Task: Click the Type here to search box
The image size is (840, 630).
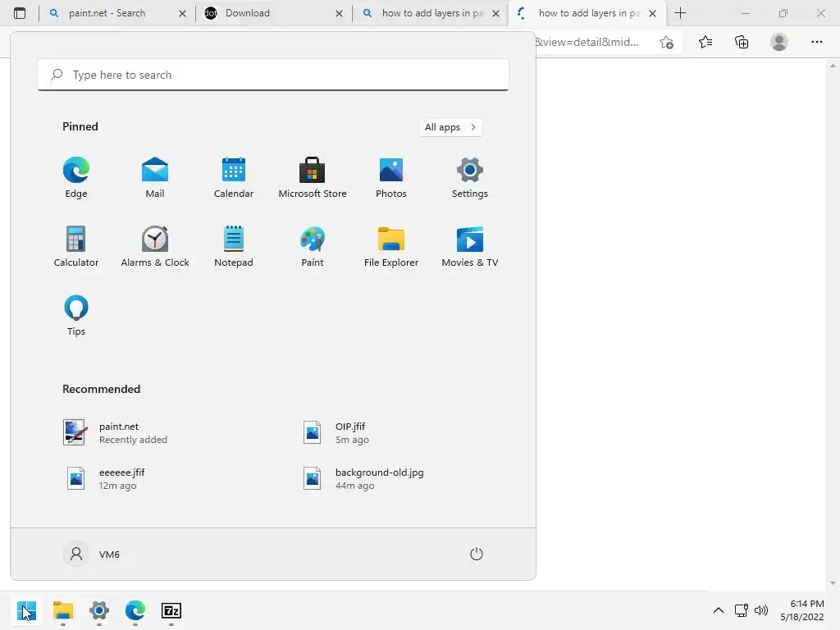Action: [273, 75]
